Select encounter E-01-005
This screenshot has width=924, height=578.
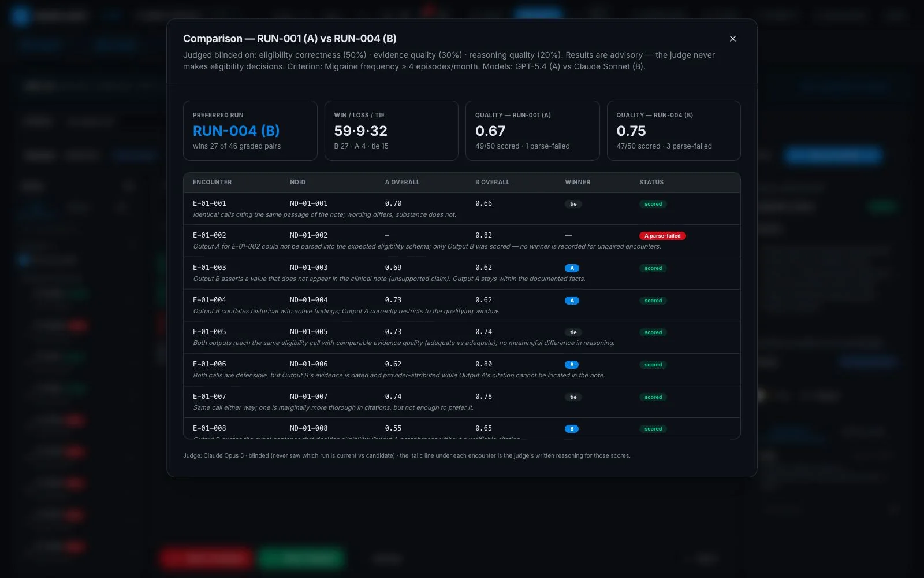210,332
